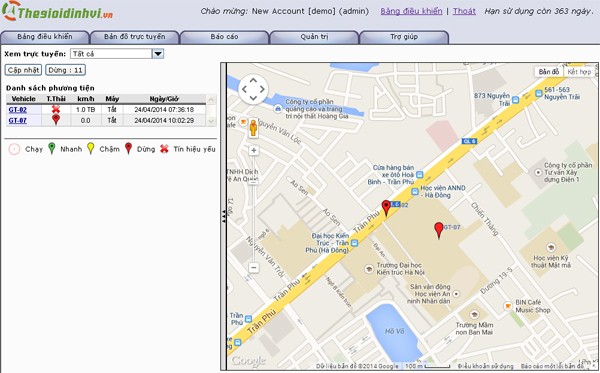Open the Trợ giúp tab

coord(404,37)
